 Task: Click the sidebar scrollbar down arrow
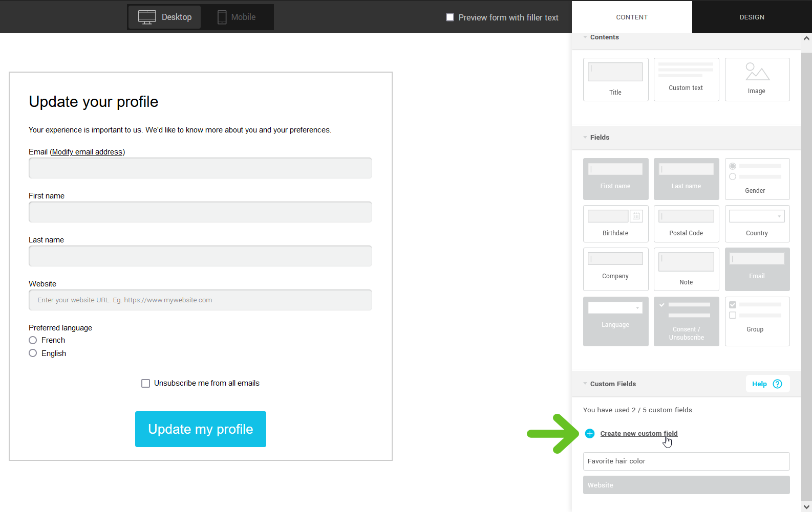tap(806, 507)
